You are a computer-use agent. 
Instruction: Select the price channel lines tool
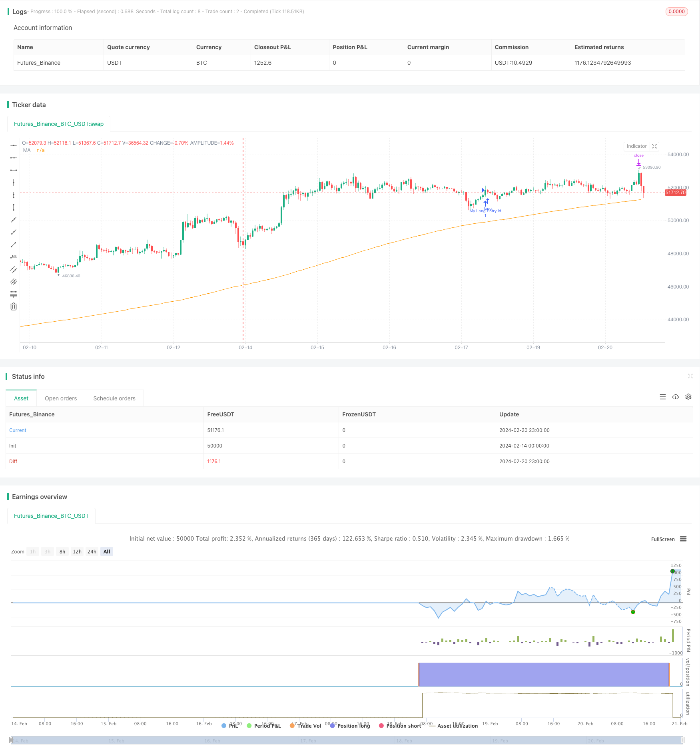tap(14, 282)
